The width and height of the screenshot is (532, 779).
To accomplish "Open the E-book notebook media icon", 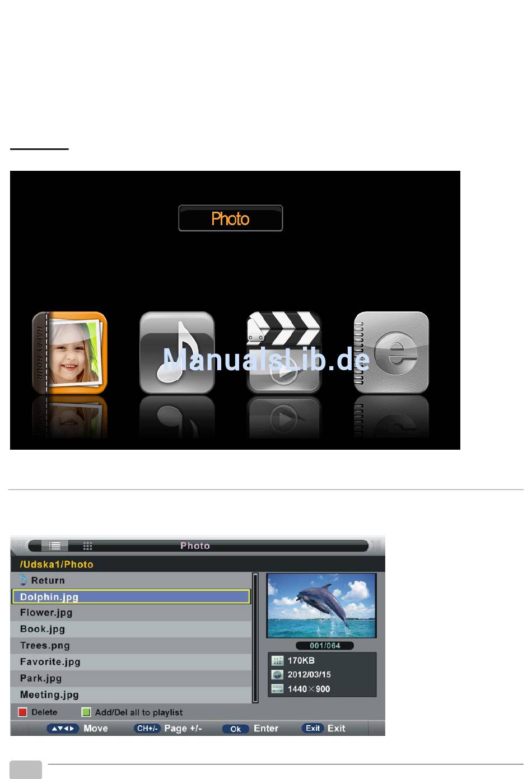I will click(391, 353).
